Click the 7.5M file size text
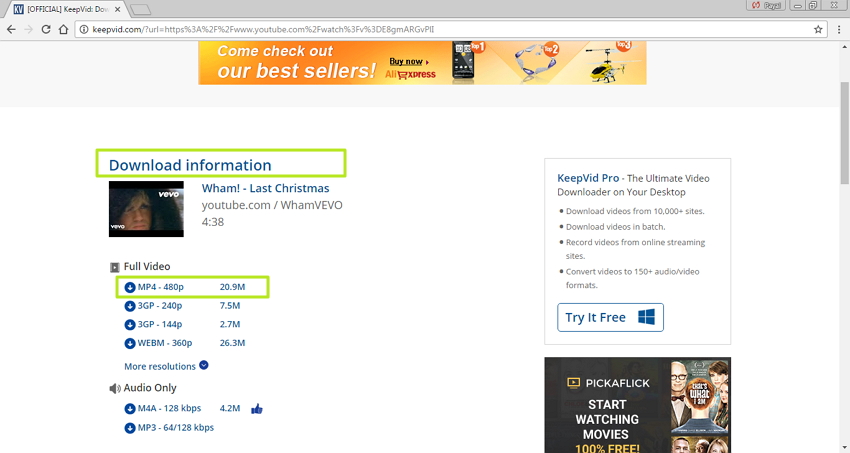The height and width of the screenshot is (453, 850). click(x=230, y=306)
